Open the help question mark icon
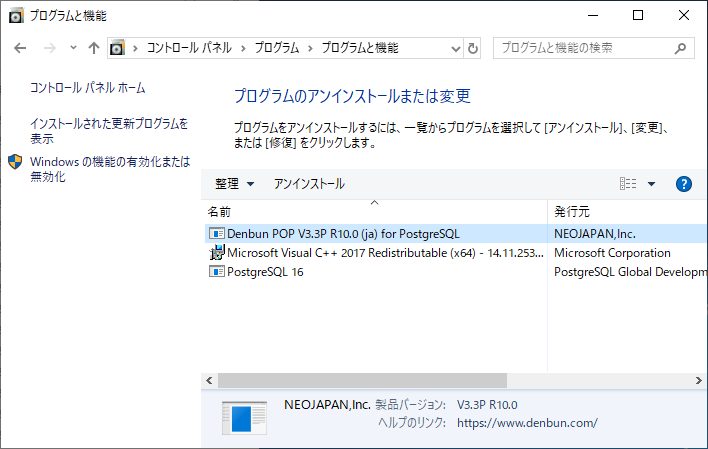This screenshot has width=708, height=449. pos(684,184)
